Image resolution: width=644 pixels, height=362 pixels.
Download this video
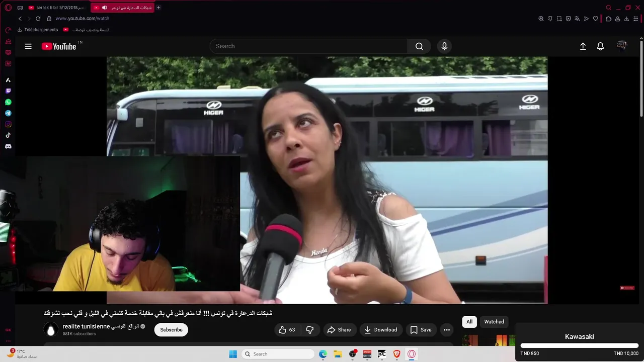(x=381, y=330)
